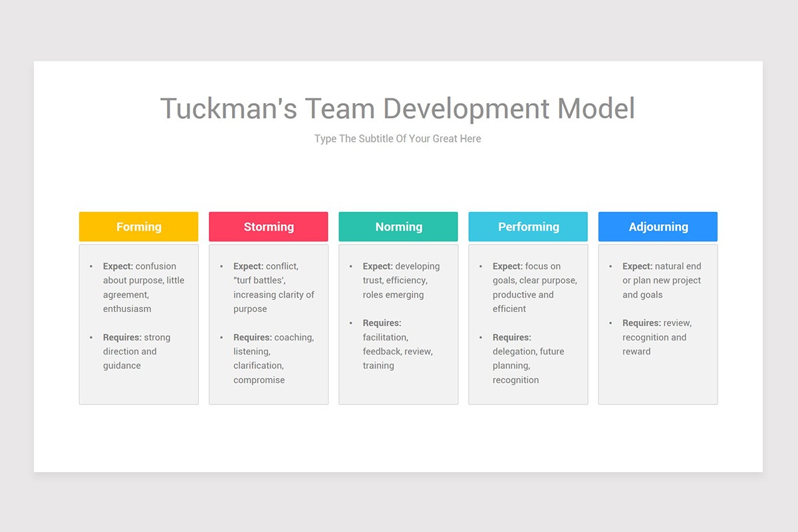This screenshot has height=532, width=798.
Task: Select the Storming description card
Action: (x=268, y=324)
